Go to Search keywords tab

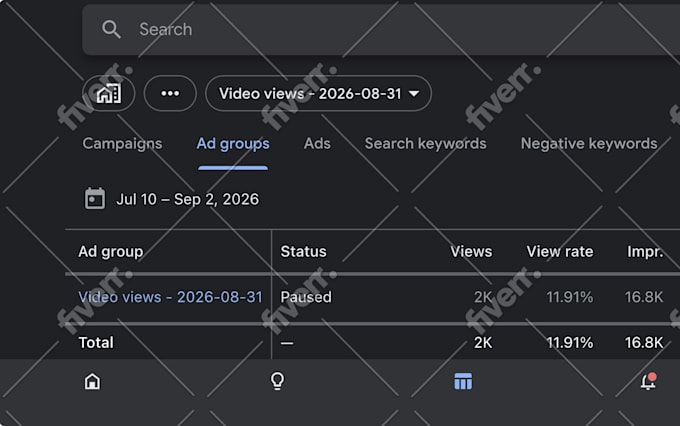425,144
